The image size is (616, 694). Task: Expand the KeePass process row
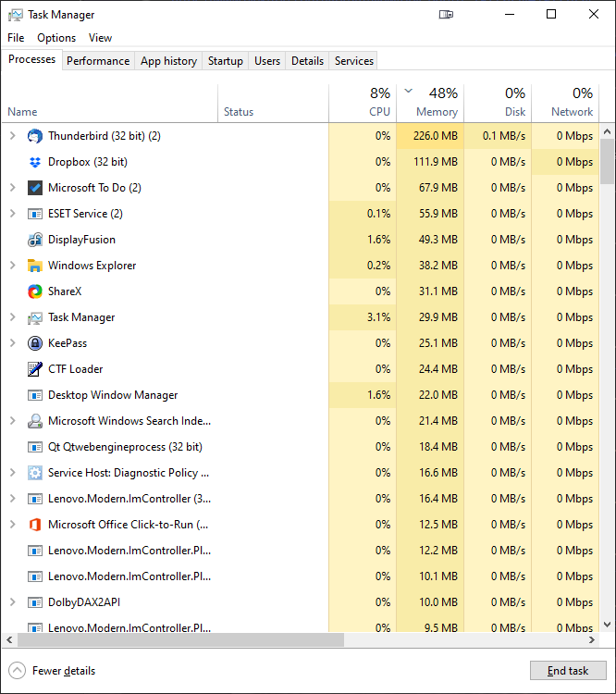(13, 343)
